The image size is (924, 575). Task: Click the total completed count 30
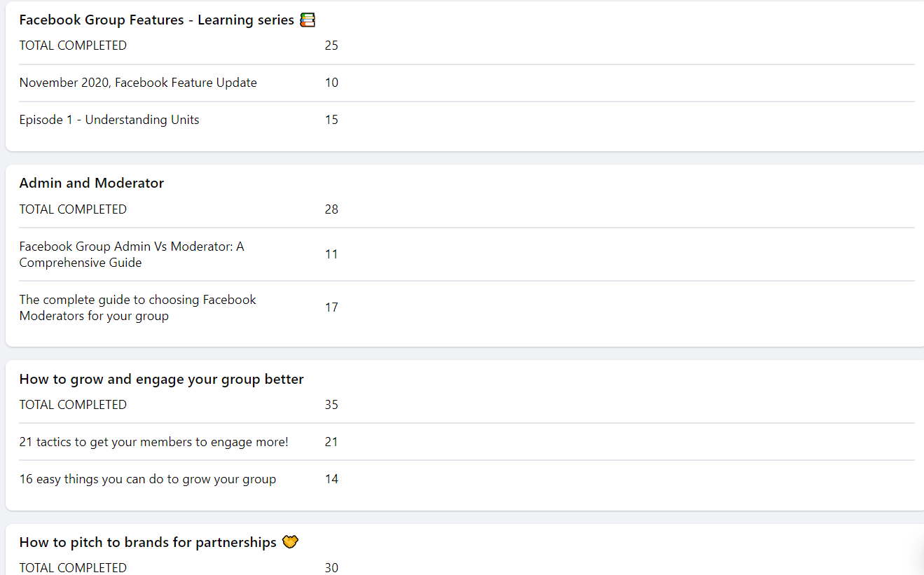click(x=331, y=567)
